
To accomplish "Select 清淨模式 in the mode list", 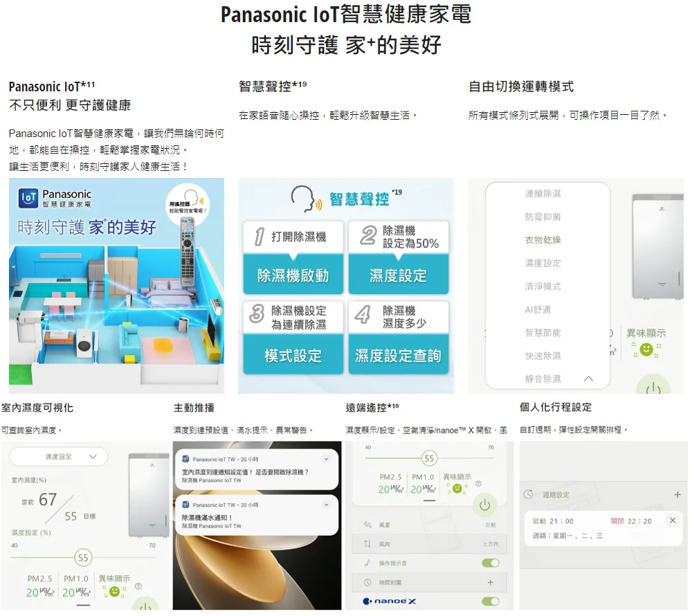I will point(543,287).
